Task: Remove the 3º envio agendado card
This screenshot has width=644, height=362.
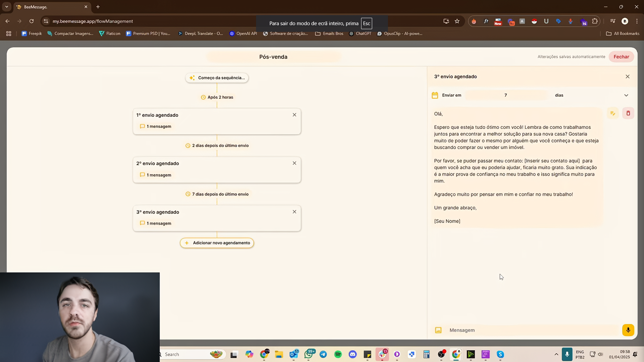Action: (x=294, y=212)
